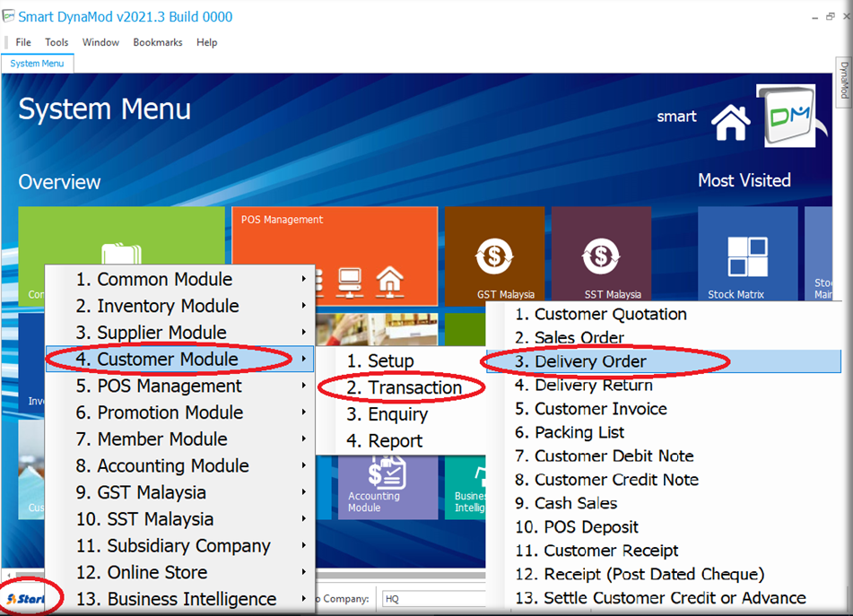Switch to the System Menu tab
The height and width of the screenshot is (616, 853).
(x=37, y=64)
